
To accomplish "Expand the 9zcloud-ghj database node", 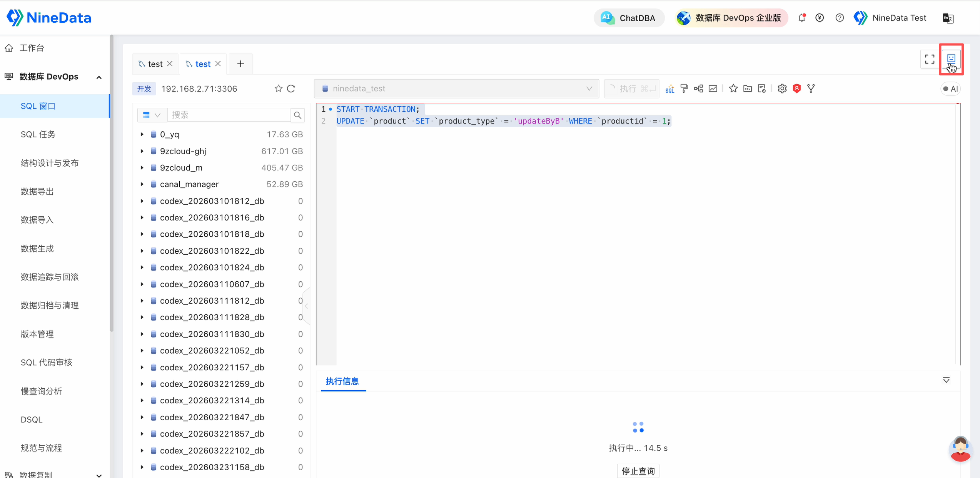I will point(142,151).
